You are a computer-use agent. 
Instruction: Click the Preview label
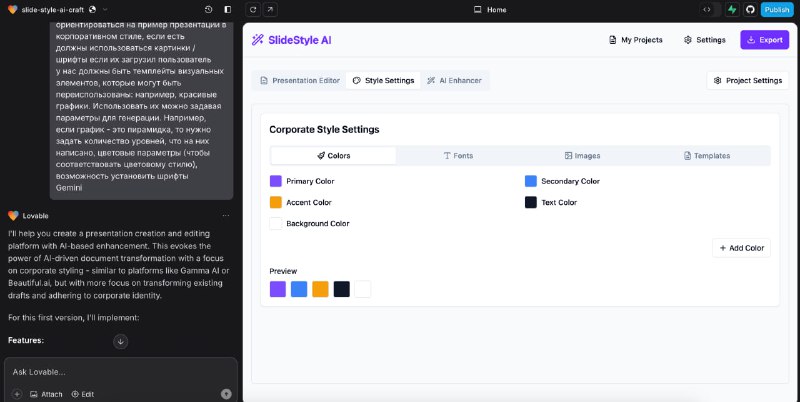tap(283, 271)
